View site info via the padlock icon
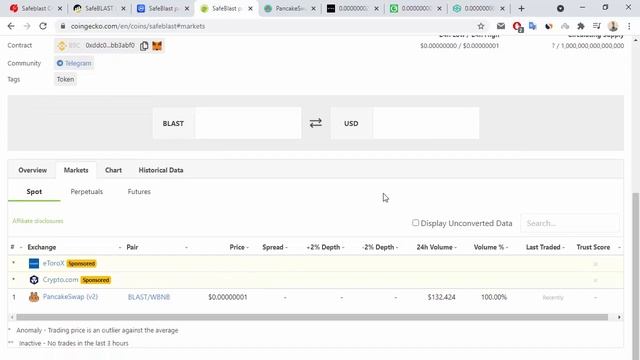This screenshot has width=640, height=360. click(62, 26)
